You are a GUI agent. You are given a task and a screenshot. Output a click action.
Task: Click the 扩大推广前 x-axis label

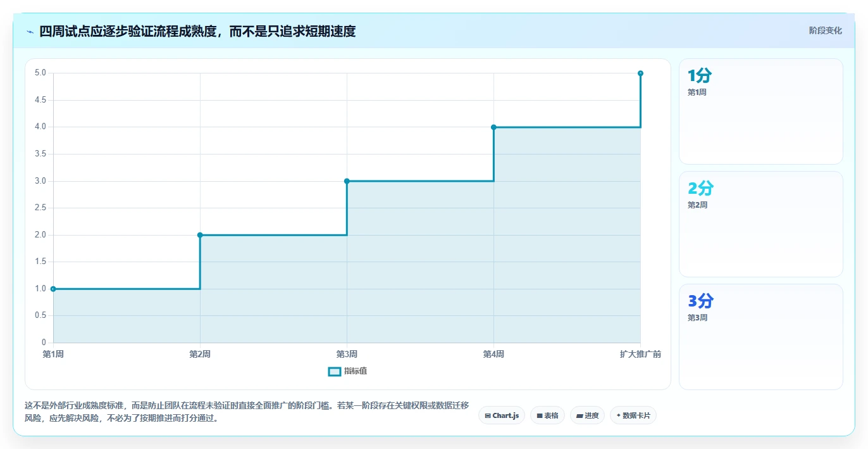640,354
